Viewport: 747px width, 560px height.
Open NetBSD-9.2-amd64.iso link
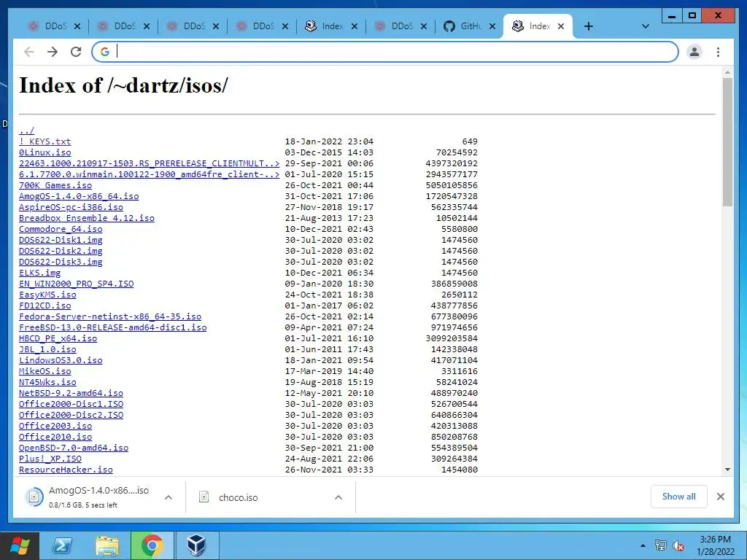point(71,393)
